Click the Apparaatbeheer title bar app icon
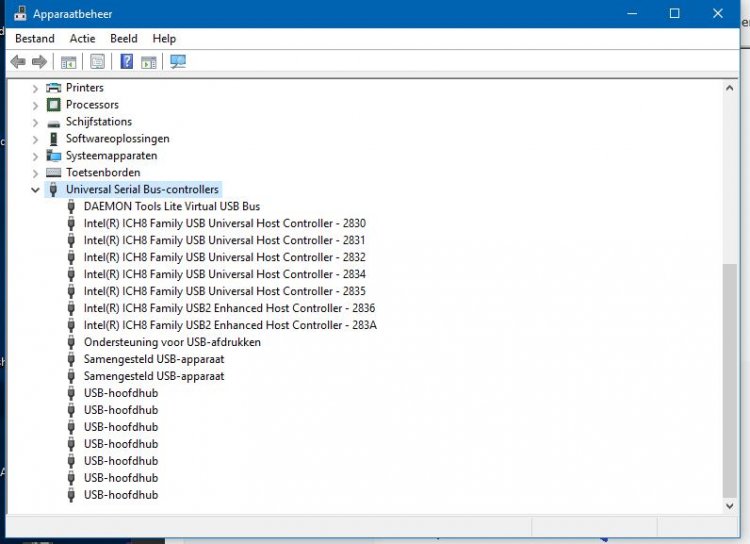Screen dimensions: 750x544 click(x=20, y=14)
